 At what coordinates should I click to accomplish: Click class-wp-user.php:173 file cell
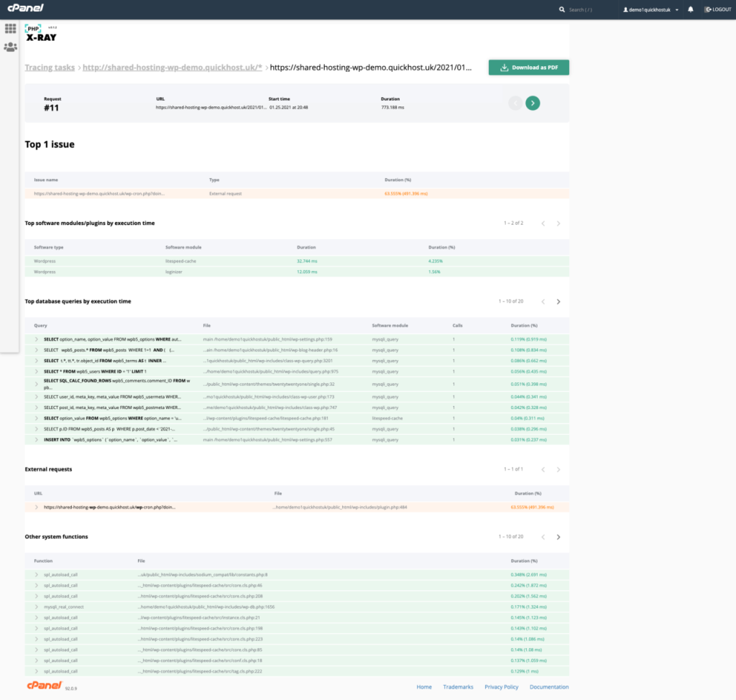click(269, 397)
